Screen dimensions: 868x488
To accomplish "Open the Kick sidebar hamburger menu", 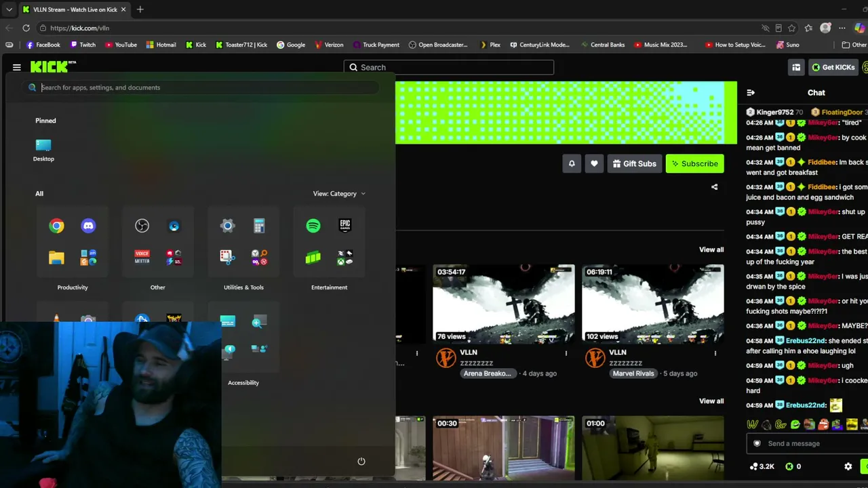I will (x=17, y=67).
